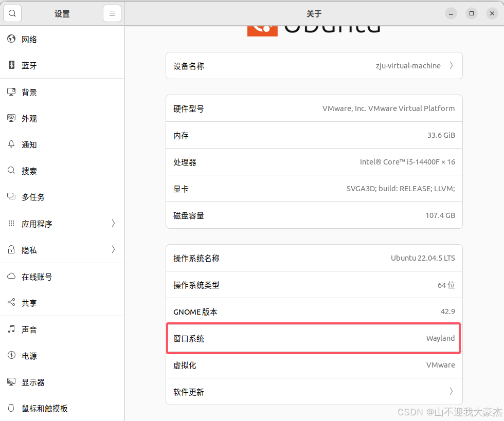
Task: Open the 网络 (Network) settings panel
Action: (x=29, y=39)
